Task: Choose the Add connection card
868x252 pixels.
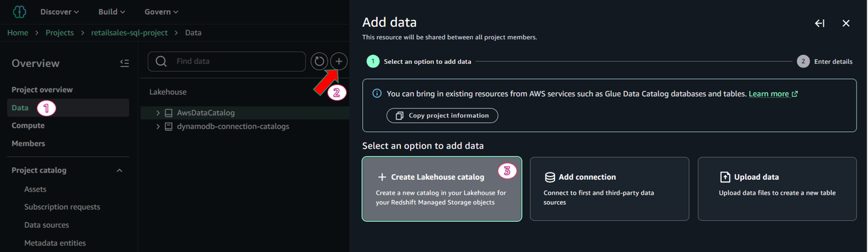Action: 609,189
